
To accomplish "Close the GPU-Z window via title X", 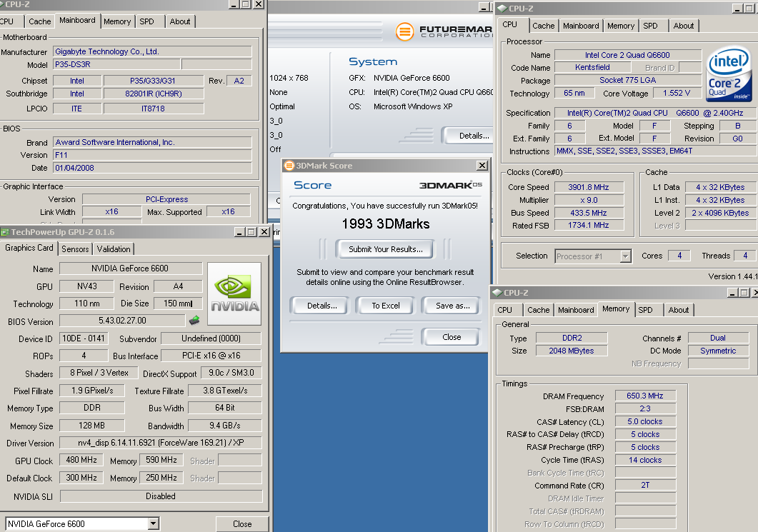I will click(x=264, y=232).
